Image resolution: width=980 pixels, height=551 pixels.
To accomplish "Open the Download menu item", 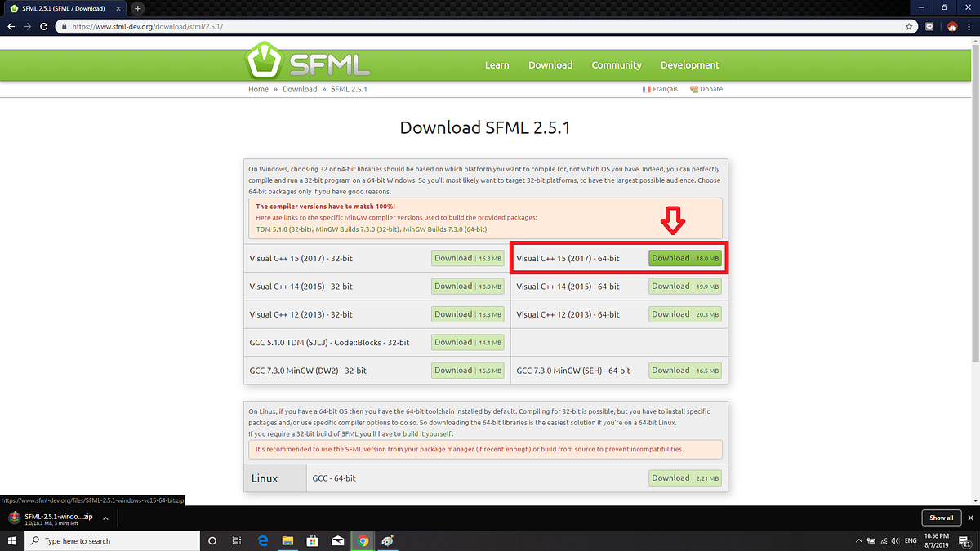I will click(x=550, y=65).
